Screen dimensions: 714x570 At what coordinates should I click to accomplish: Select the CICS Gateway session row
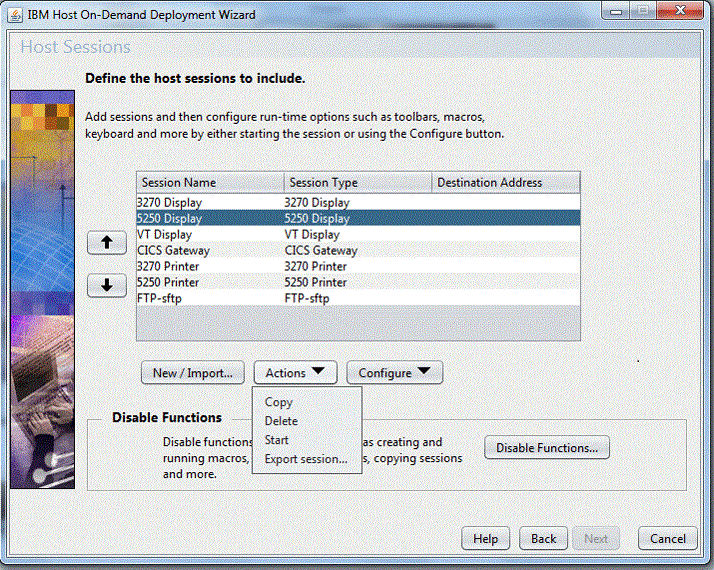pos(358,250)
